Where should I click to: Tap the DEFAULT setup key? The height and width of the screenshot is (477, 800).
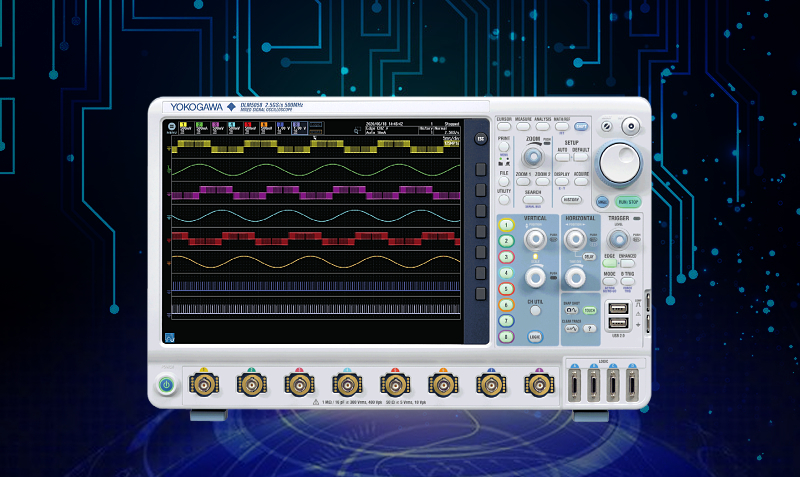pyautogui.click(x=581, y=158)
